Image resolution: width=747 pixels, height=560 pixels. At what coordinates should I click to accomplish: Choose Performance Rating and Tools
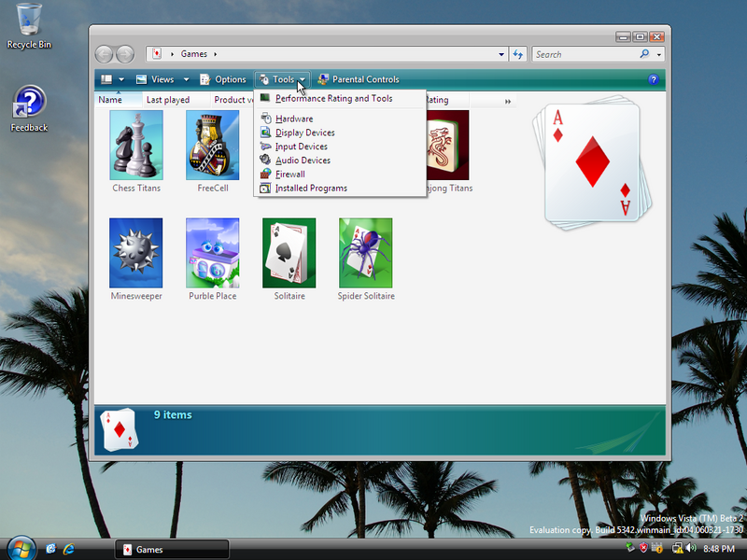click(x=340, y=99)
